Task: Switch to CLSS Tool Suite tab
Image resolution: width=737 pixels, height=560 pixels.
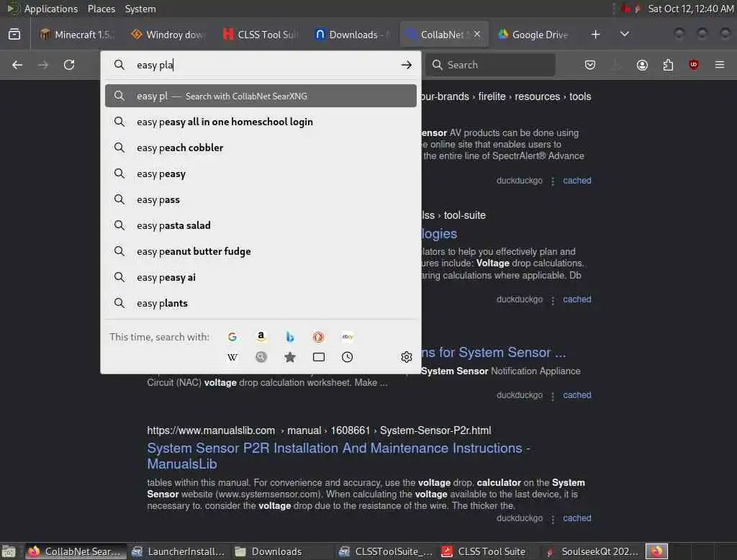Action: [x=260, y=35]
